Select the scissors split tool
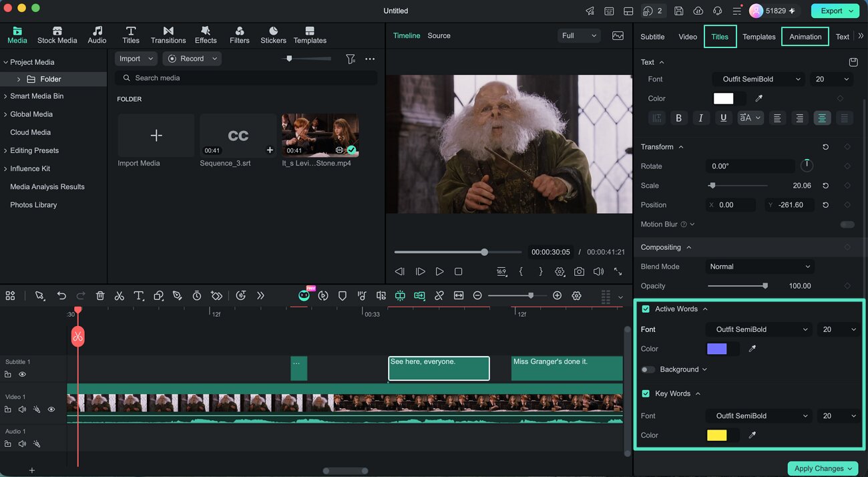The width and height of the screenshot is (868, 477). click(120, 295)
